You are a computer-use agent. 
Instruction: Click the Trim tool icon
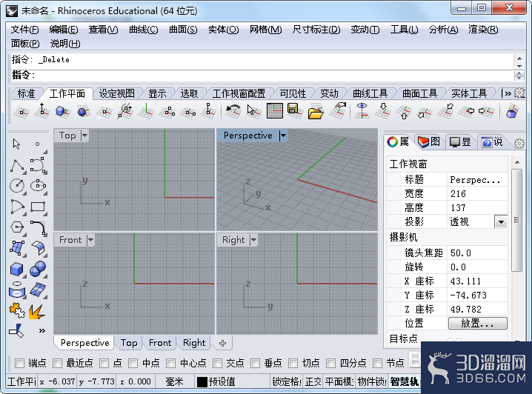[16, 331]
